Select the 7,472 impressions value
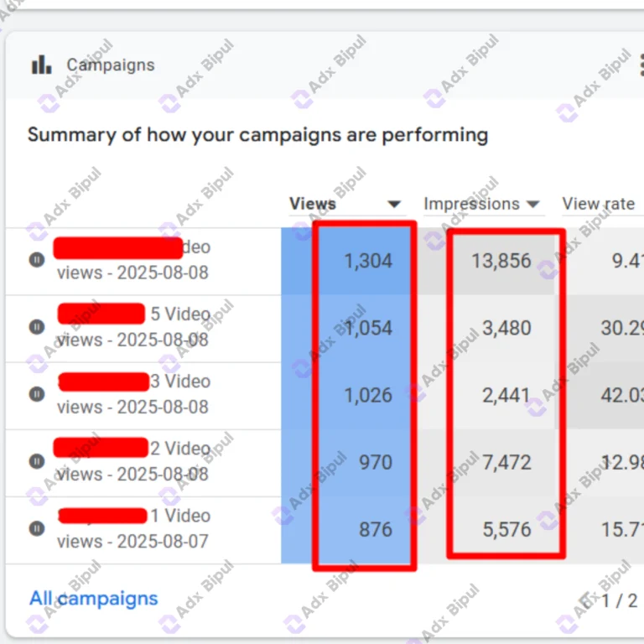 (x=506, y=462)
